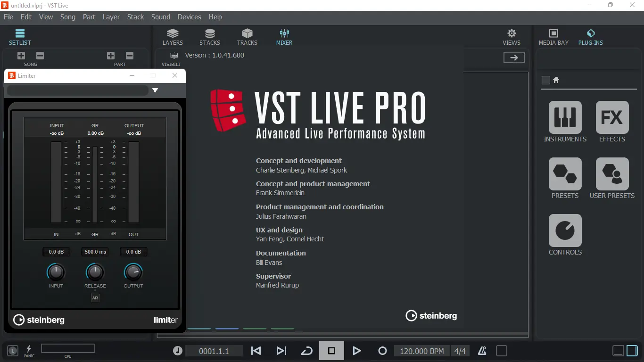The width and height of the screenshot is (644, 362).
Task: Stop playback
Action: (x=331, y=351)
